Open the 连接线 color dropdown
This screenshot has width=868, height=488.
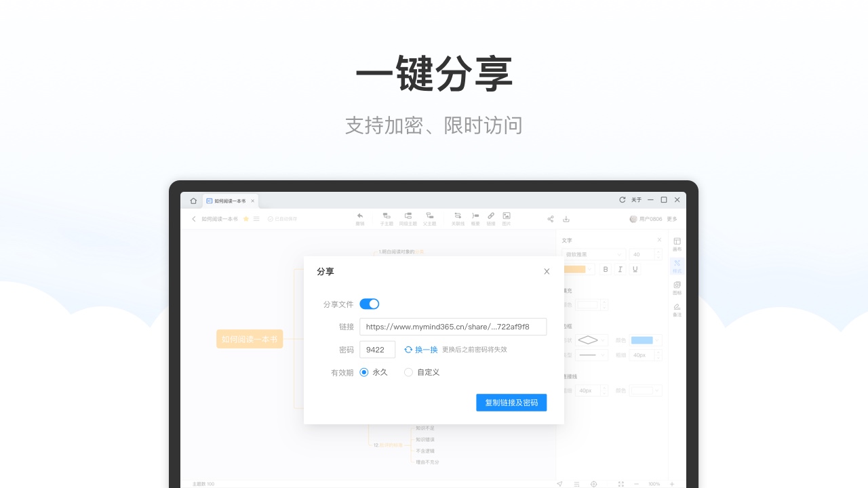click(x=646, y=390)
